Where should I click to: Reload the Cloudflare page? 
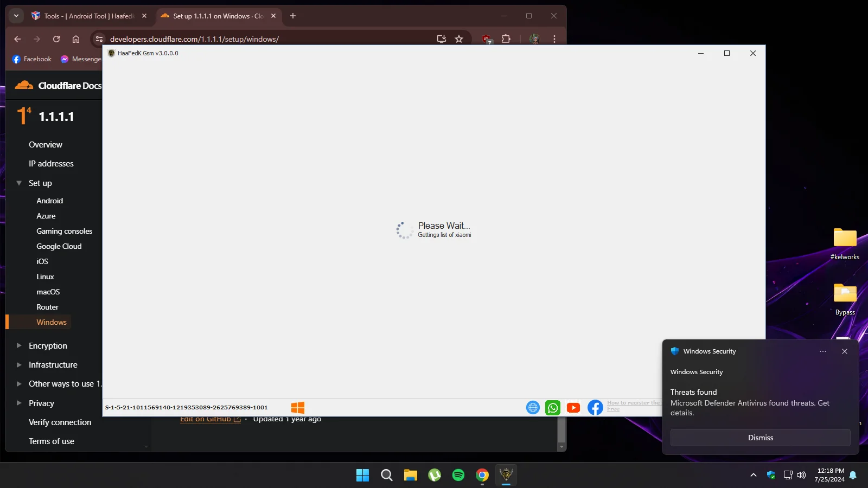click(56, 39)
